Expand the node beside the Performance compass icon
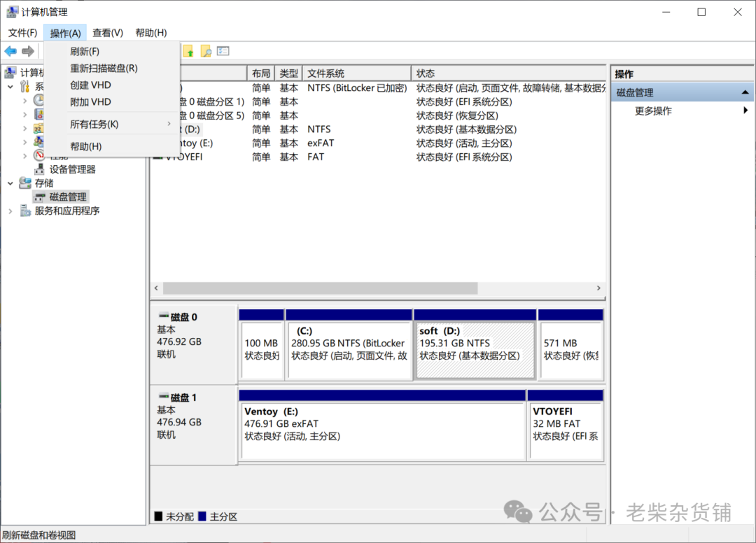The height and width of the screenshot is (543, 756). click(x=25, y=155)
